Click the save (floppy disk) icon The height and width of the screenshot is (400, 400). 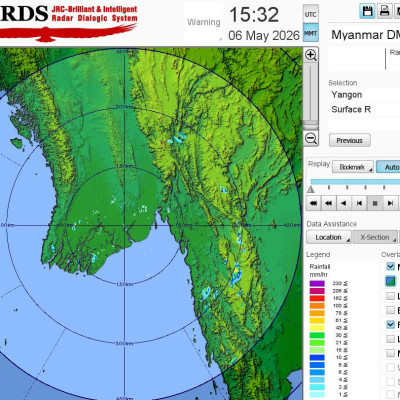tap(367, 11)
